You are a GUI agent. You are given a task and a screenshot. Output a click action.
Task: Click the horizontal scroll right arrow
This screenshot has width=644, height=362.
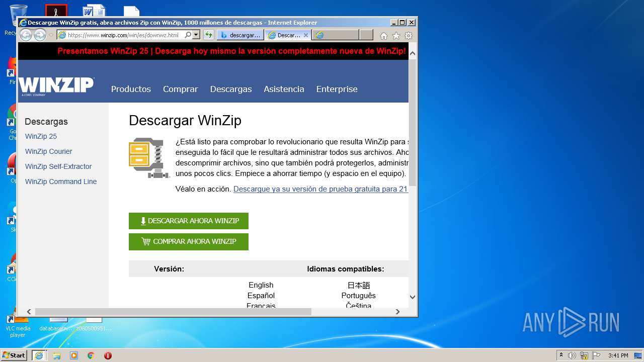(x=397, y=312)
